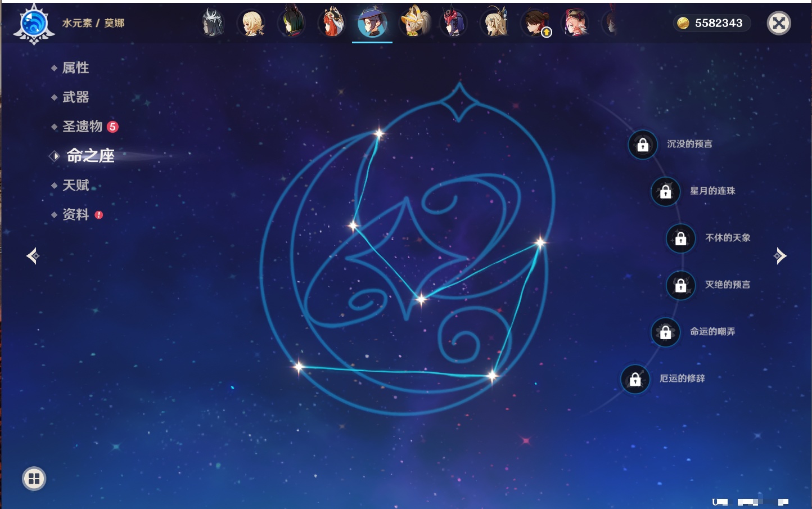The image size is (812, 509).
Task: Select the silver-haired character avatar
Action: (213, 24)
